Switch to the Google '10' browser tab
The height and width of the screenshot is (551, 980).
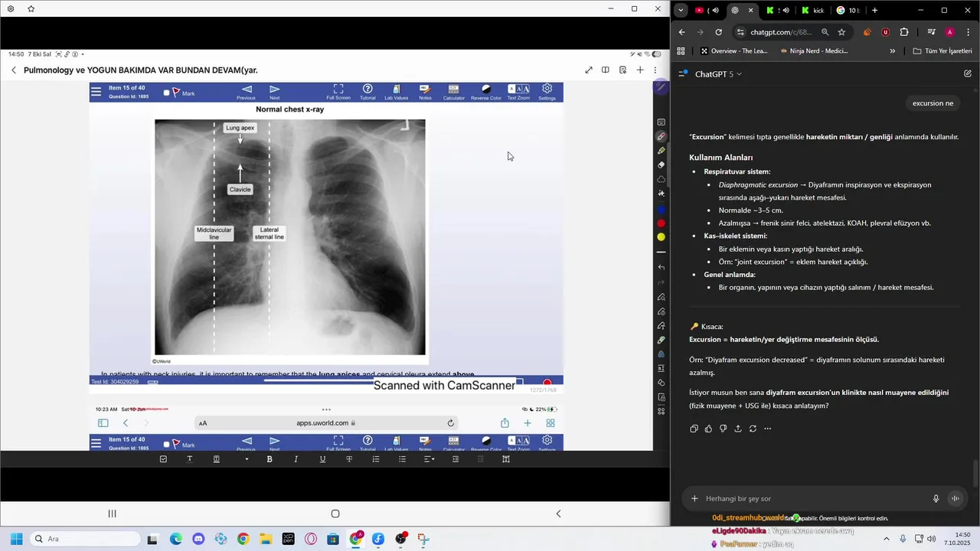tap(848, 10)
